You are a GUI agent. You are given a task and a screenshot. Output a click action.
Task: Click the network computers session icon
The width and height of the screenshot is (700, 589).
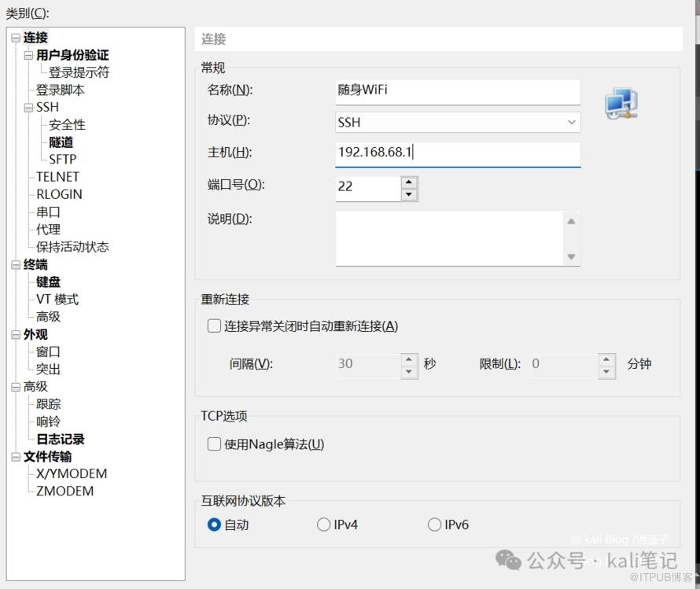[x=621, y=105]
